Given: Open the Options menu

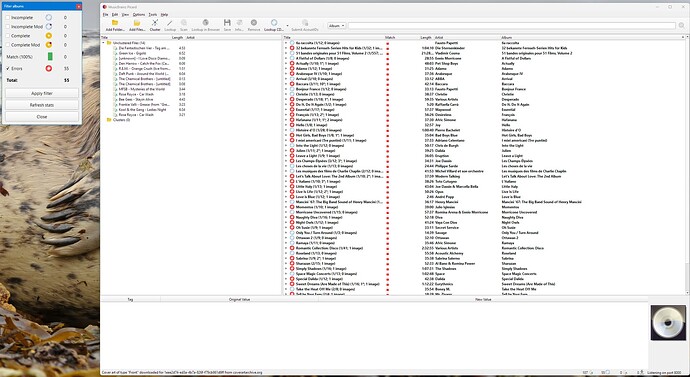Looking at the screenshot, I should point(139,15).
